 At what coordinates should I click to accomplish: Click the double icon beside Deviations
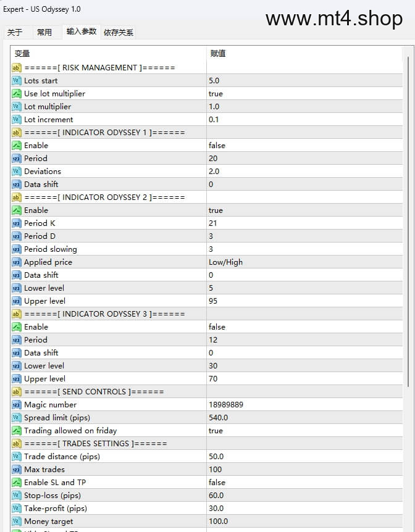pyautogui.click(x=16, y=172)
